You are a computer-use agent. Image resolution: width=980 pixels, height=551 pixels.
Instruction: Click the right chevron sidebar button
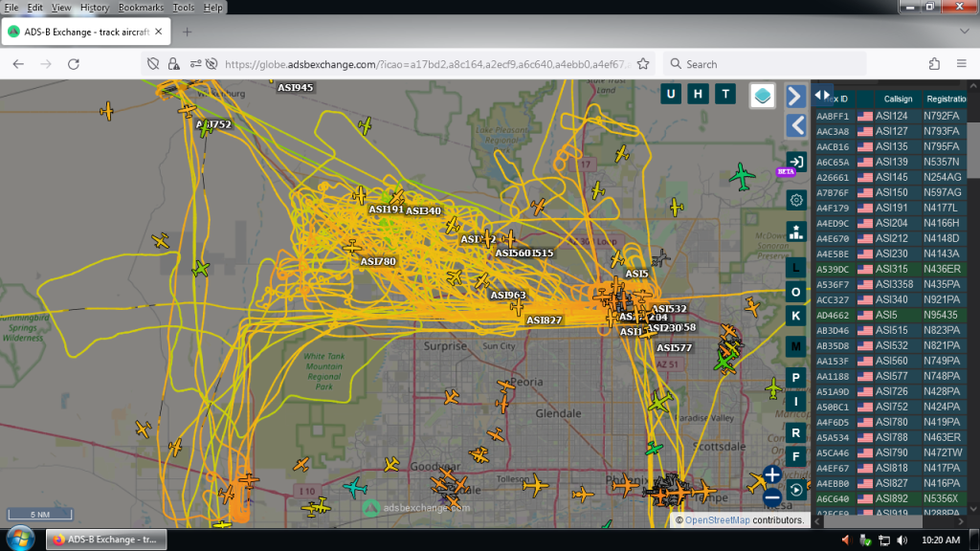point(795,97)
